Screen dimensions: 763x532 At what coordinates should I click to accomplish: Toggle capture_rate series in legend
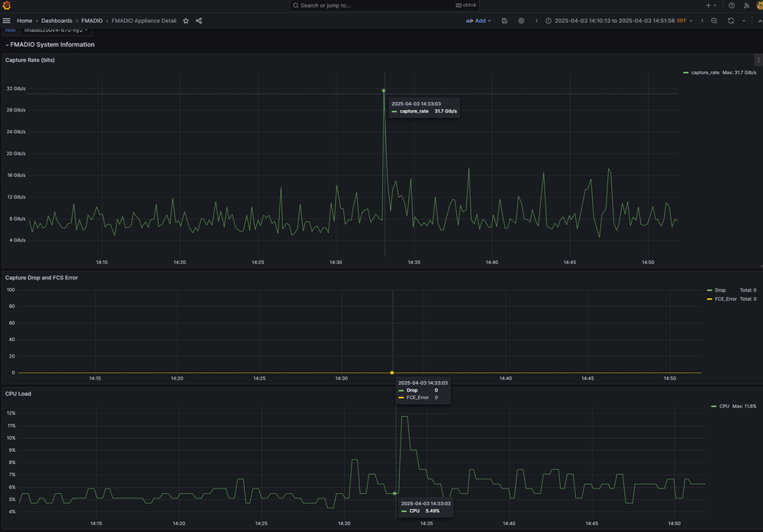705,73
